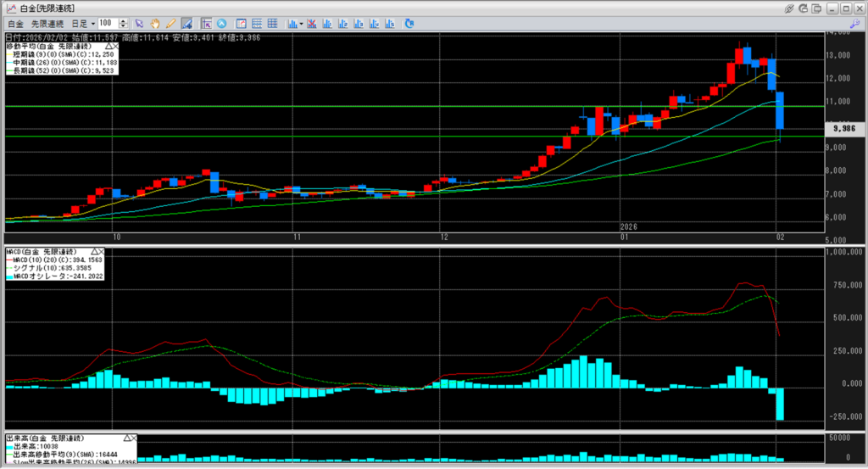Open the 白金 symbol menu
The width and height of the screenshot is (868, 469).
[14, 24]
